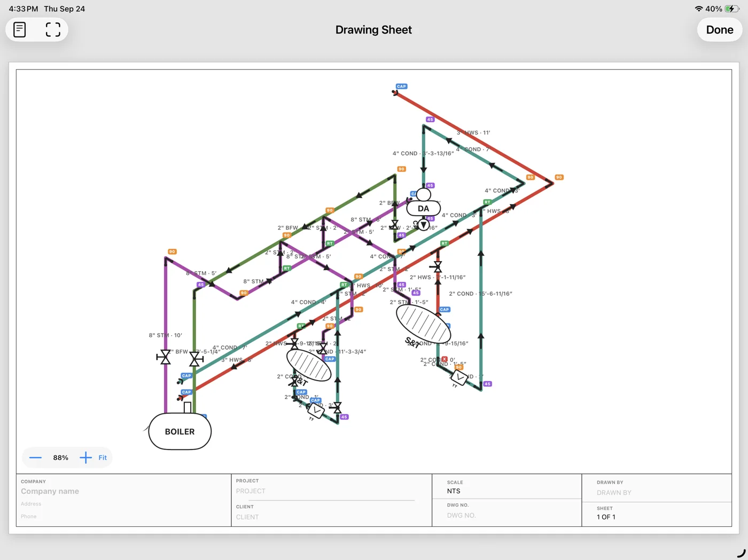Viewport: 748px width, 560px height.
Task: Tap the 90 tag atop the purple 8" STM riser
Action: (x=172, y=251)
